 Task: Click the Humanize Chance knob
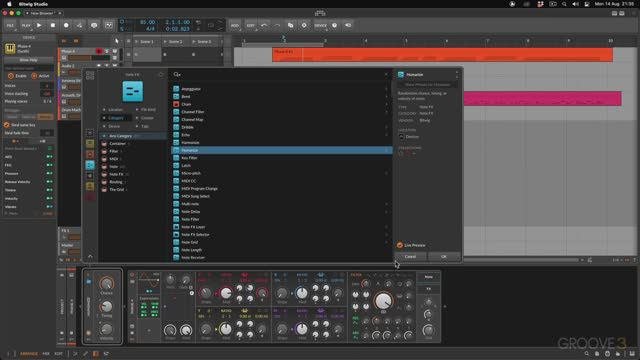107,283
